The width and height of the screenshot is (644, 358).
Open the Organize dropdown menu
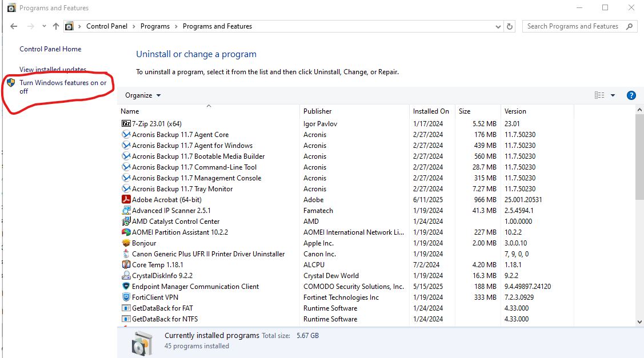[x=143, y=95]
